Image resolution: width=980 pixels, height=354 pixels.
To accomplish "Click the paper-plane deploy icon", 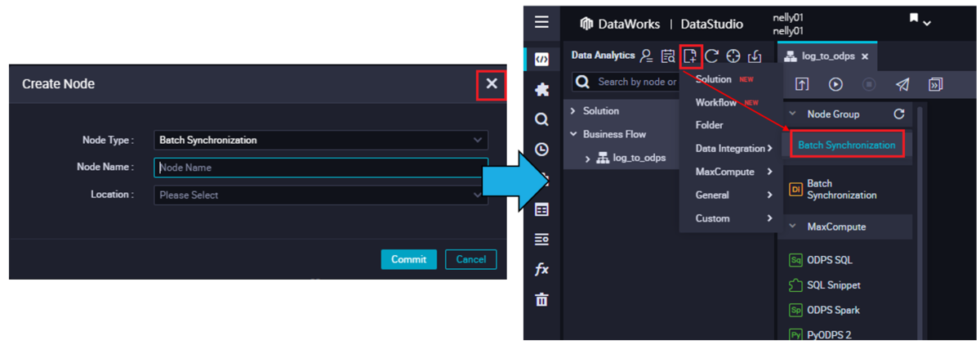I will (902, 84).
